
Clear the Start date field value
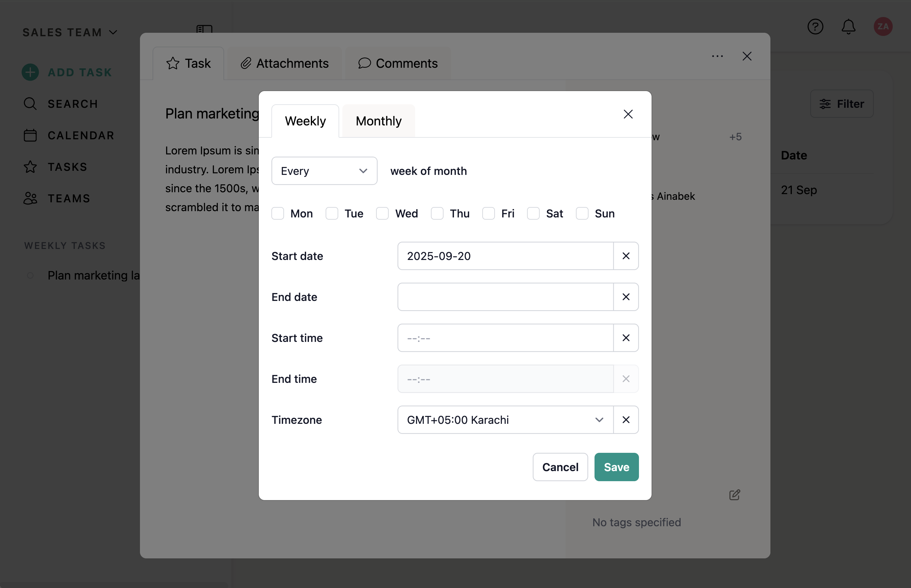(626, 256)
